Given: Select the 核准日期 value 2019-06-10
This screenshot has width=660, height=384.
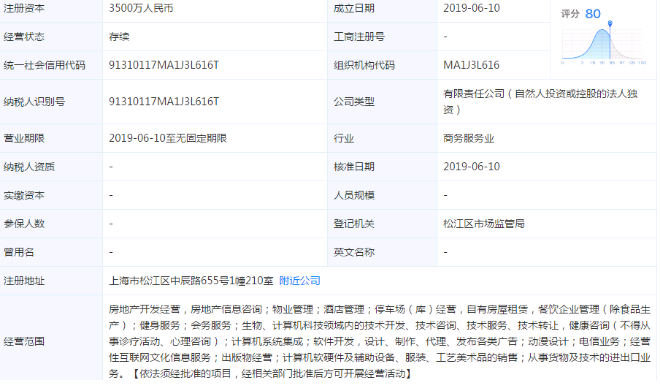Looking at the screenshot, I should pyautogui.click(x=471, y=167).
